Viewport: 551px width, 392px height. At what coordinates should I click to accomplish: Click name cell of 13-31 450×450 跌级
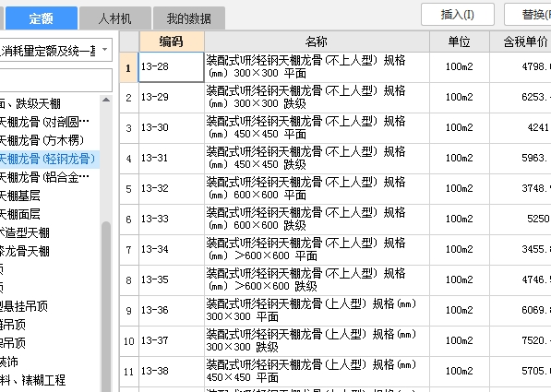coord(317,159)
